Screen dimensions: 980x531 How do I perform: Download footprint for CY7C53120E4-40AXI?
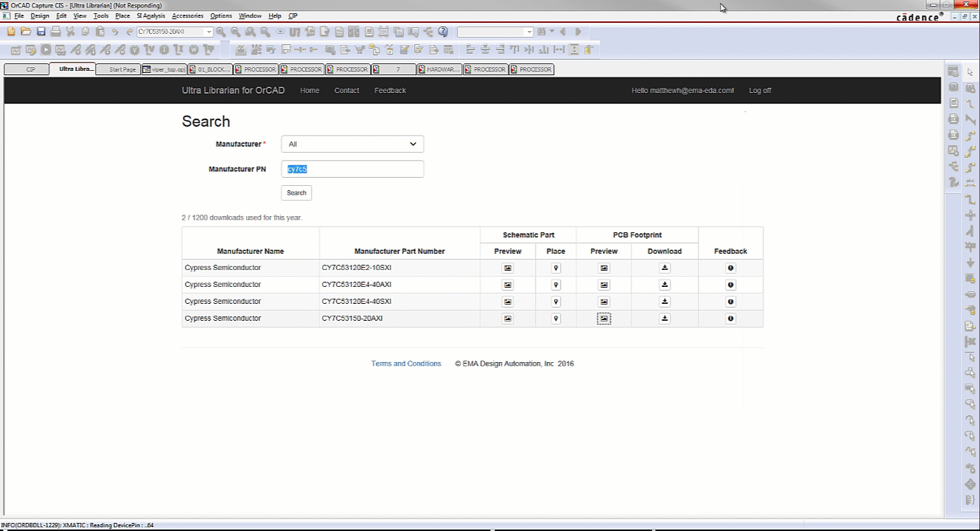pos(665,285)
